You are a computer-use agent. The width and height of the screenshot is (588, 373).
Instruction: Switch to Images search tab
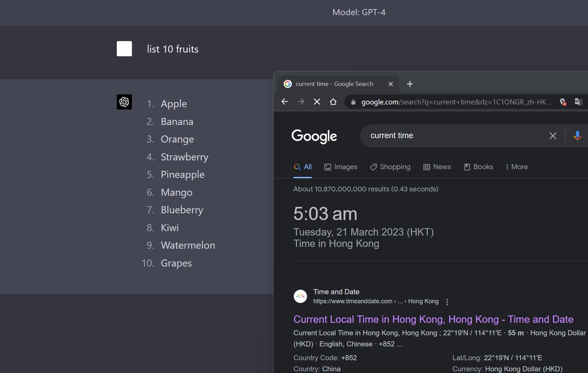[x=341, y=167]
